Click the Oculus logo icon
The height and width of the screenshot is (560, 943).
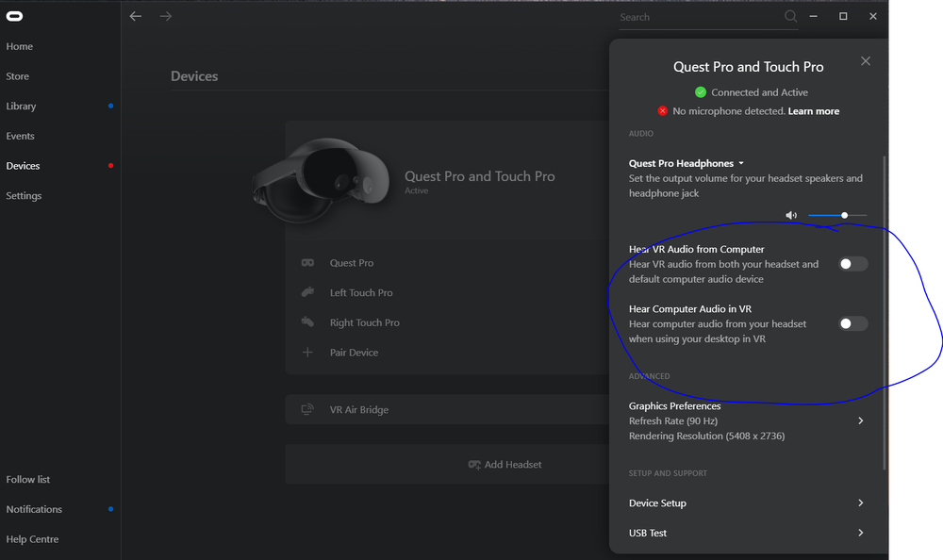click(14, 16)
